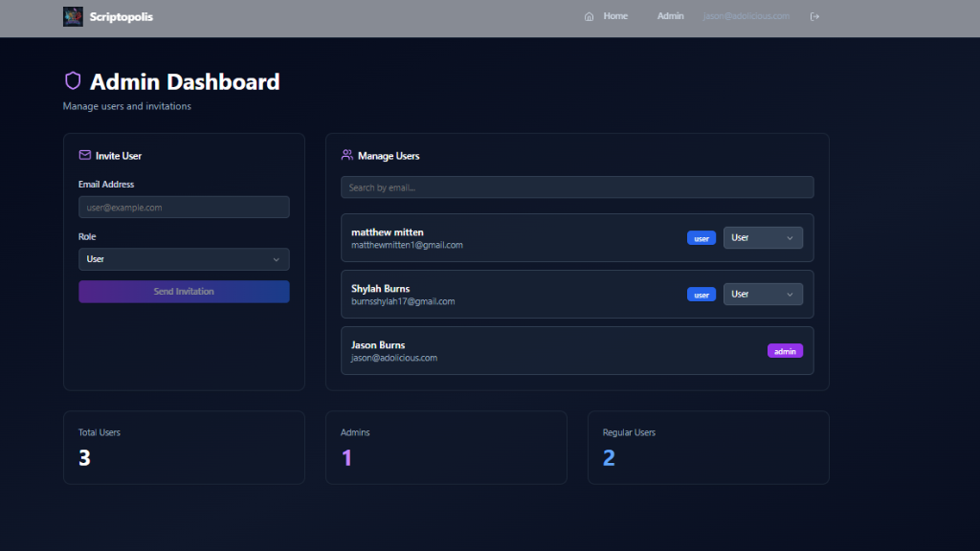Click the Home house icon

coord(589,17)
